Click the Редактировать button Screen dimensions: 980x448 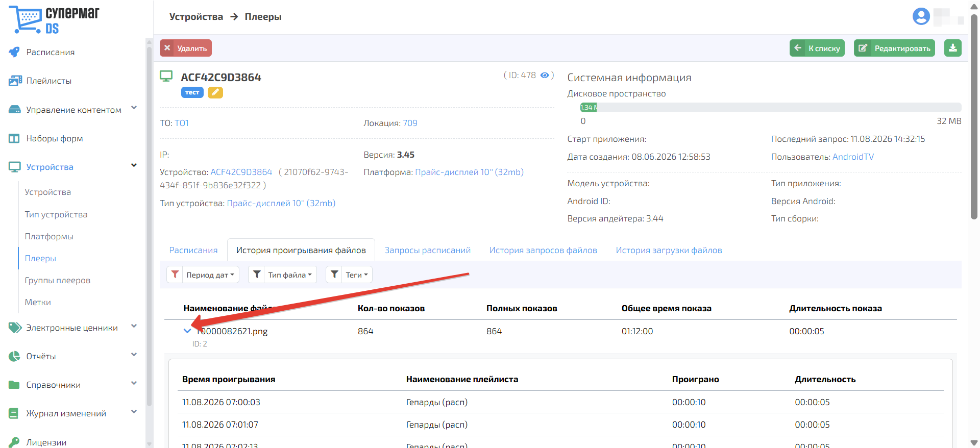pos(894,48)
